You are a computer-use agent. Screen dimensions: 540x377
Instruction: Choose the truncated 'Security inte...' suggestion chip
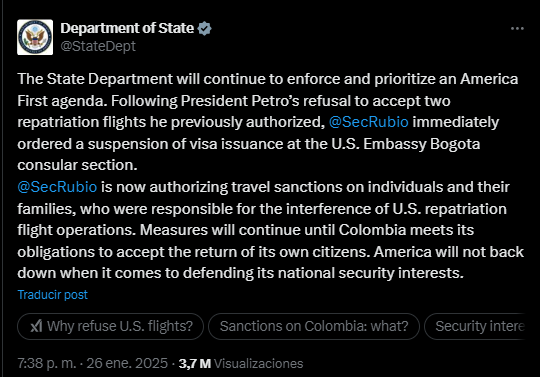coord(475,326)
